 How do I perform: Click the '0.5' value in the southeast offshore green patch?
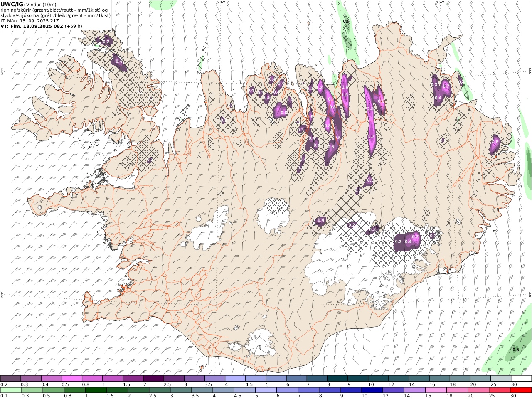click(x=516, y=350)
